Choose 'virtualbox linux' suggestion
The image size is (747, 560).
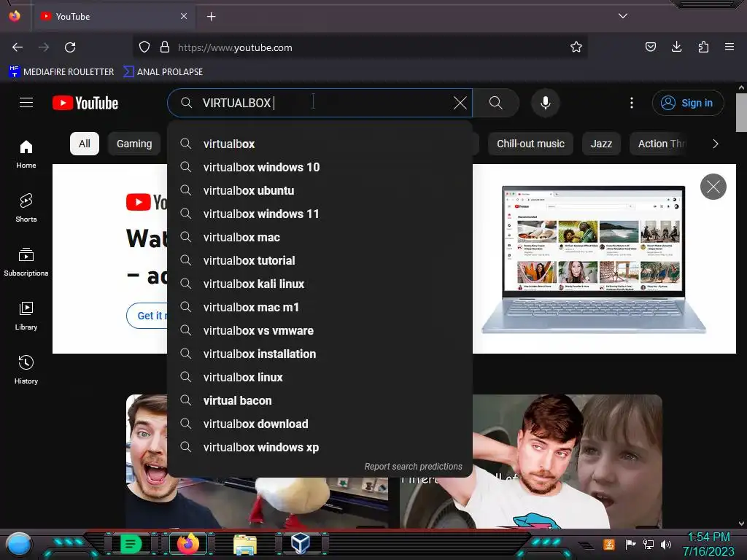tap(320, 377)
